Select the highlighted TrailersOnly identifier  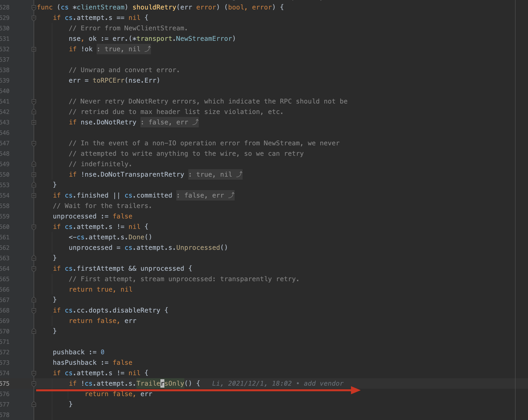(160, 383)
